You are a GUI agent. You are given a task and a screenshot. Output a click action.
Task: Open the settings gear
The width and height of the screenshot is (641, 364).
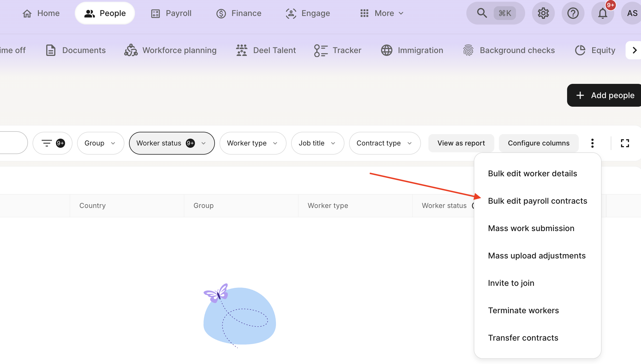point(543,13)
